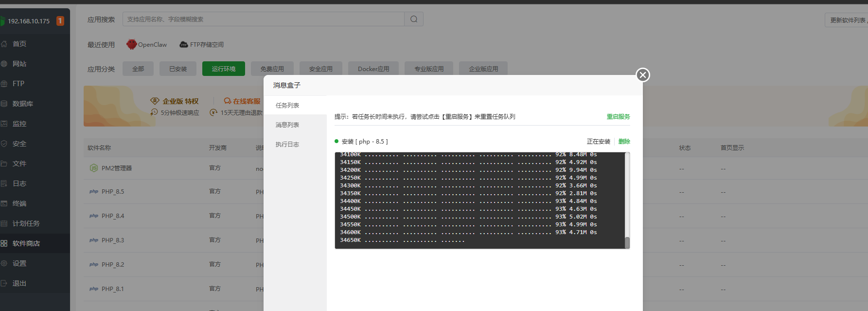
Task: Open 任务列表 tab in message box
Action: [x=295, y=105]
